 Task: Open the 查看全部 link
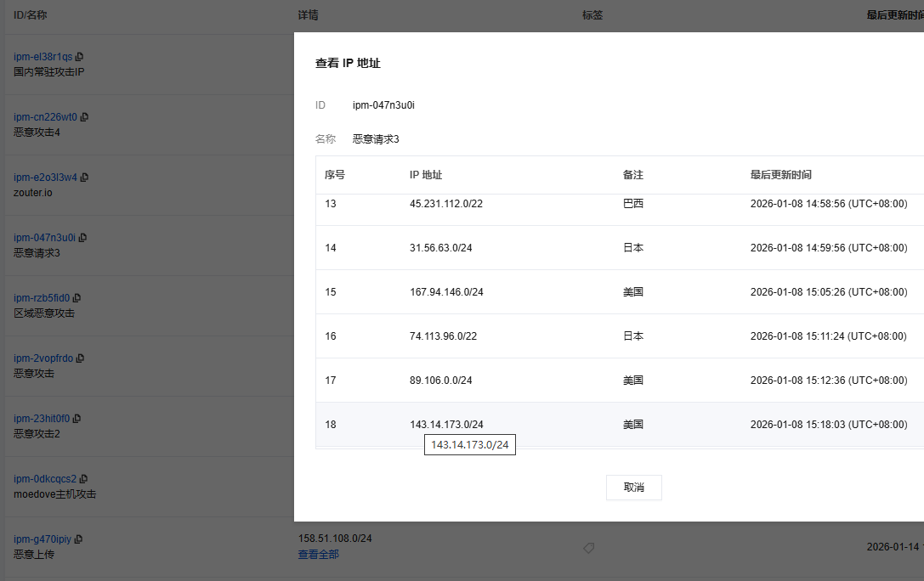click(319, 555)
